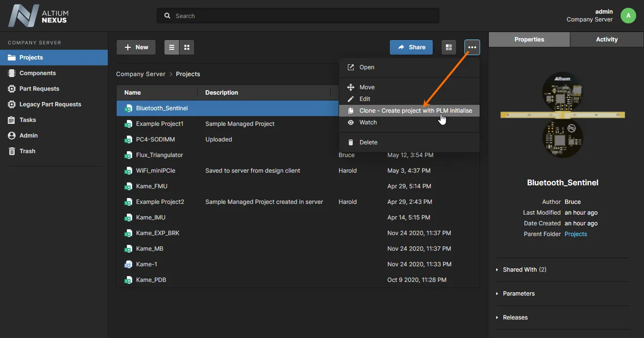Click the Part Requests icon in sidebar
The height and width of the screenshot is (338, 644).
pos(12,89)
